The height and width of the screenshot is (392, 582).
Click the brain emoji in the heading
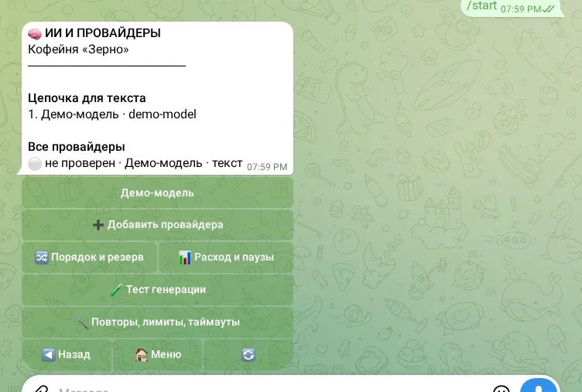pos(35,34)
